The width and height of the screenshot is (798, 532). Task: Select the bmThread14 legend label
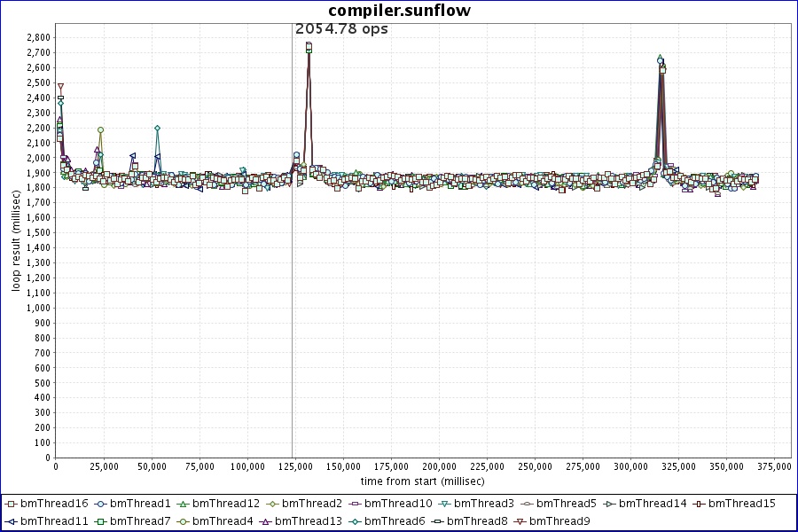coord(653,504)
